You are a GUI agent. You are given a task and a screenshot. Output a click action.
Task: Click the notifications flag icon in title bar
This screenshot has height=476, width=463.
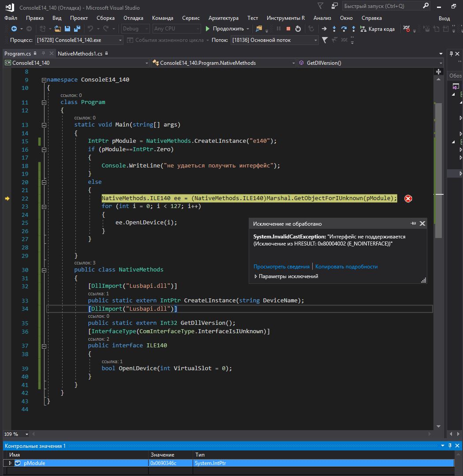pyautogui.click(x=321, y=6)
